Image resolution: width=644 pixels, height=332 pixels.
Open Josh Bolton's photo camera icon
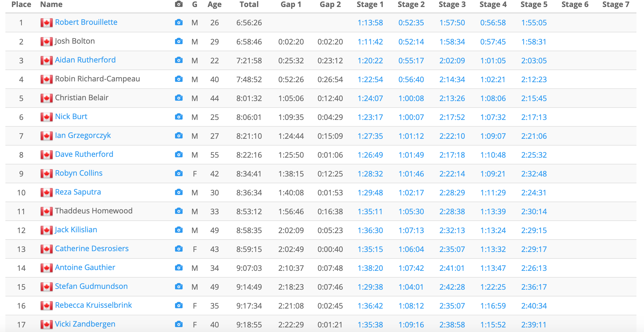[x=179, y=41]
